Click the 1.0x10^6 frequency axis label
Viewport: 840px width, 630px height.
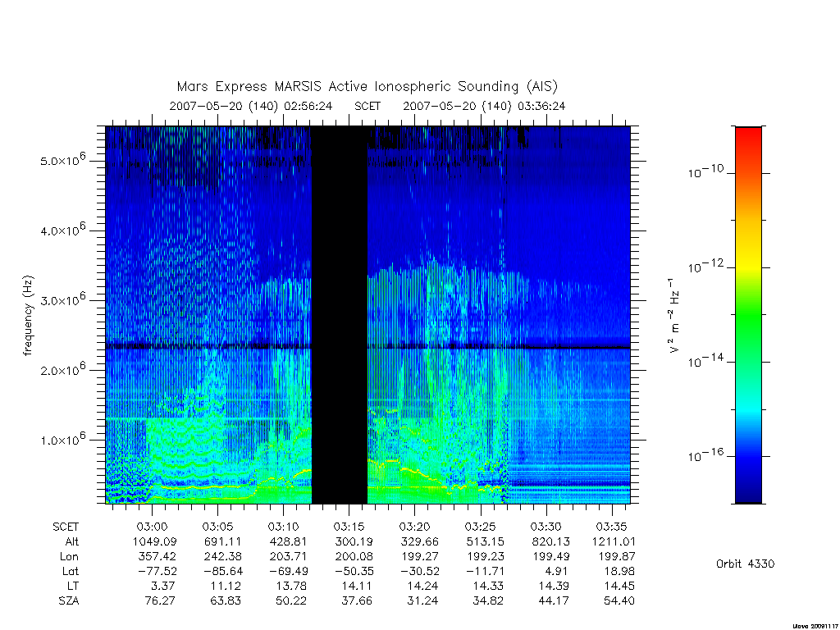(x=62, y=439)
